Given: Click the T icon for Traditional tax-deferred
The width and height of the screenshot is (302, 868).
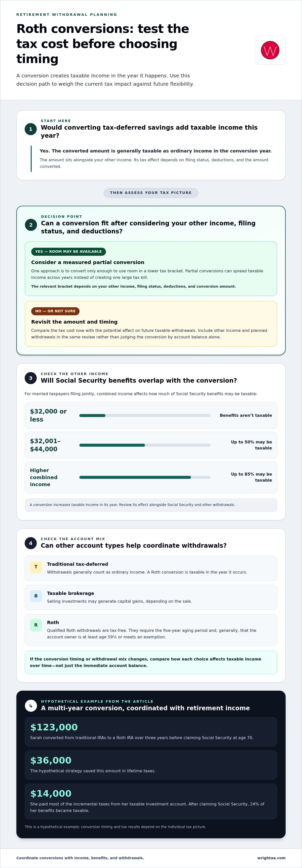Looking at the screenshot, I should coord(36,567).
